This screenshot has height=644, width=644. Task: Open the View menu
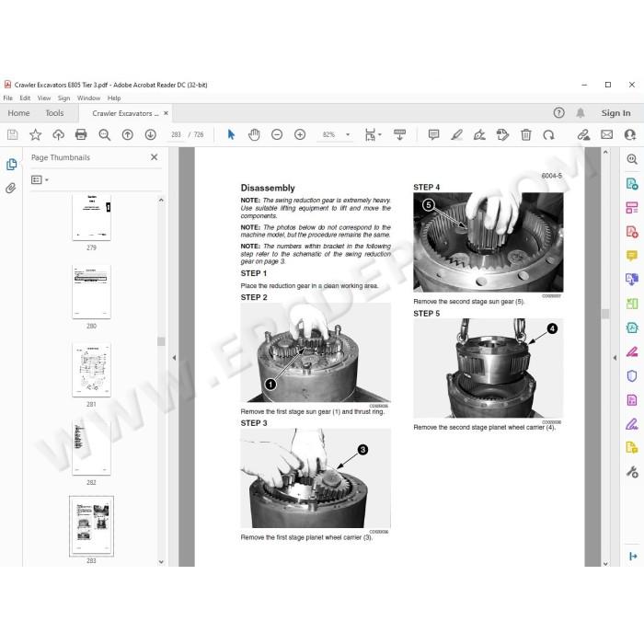click(x=44, y=98)
